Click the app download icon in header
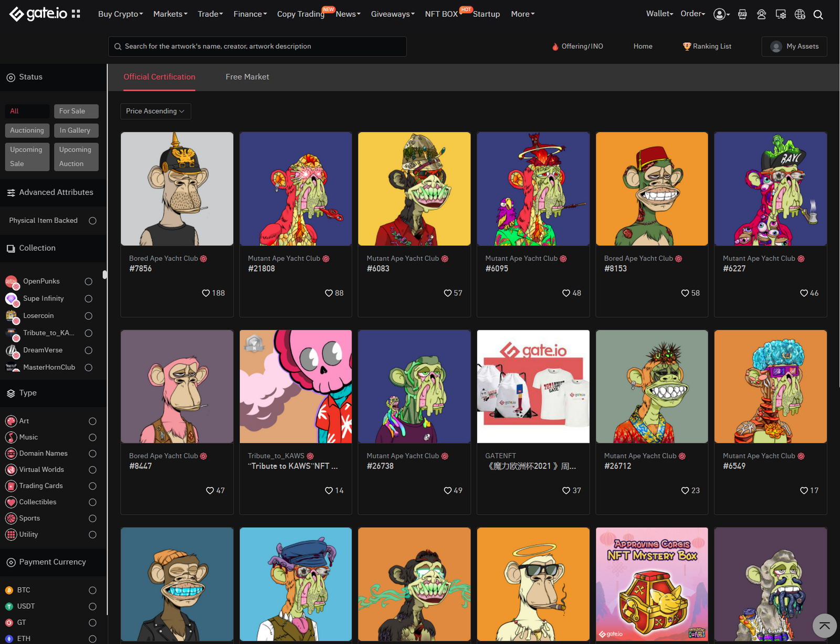840x644 pixels. pos(742,14)
